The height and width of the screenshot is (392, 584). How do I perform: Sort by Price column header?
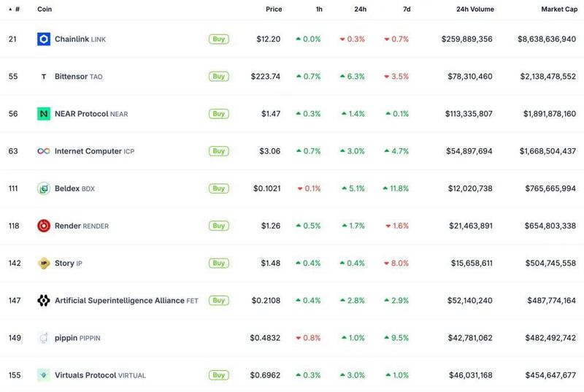click(x=274, y=9)
